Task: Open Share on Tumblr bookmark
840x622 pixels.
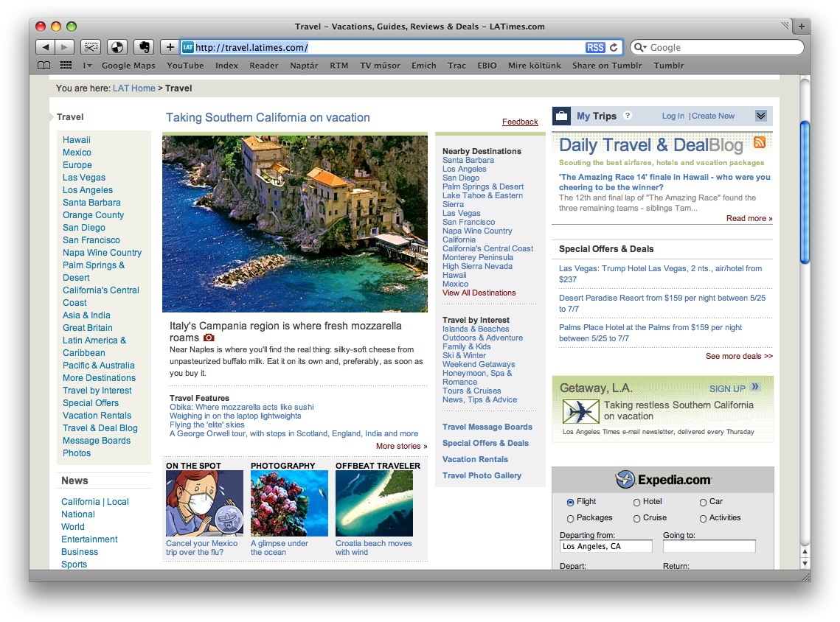Action: [x=607, y=66]
